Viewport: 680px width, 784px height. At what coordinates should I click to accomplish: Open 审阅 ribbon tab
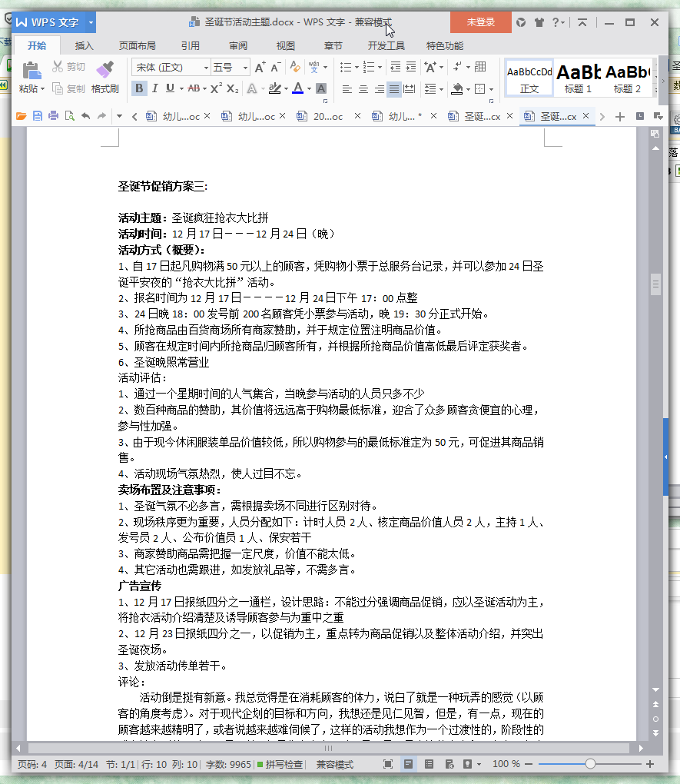[238, 45]
